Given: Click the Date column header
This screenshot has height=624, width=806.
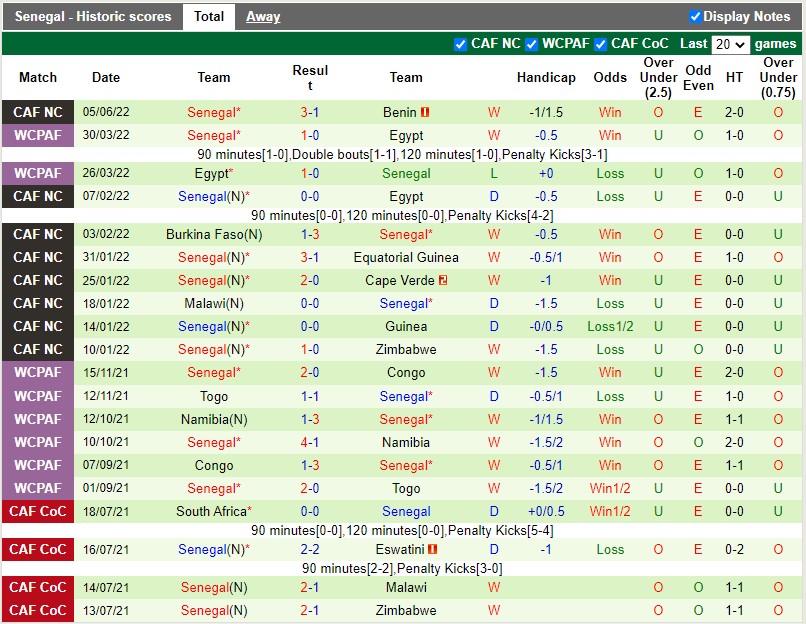Looking at the screenshot, I should (x=106, y=78).
